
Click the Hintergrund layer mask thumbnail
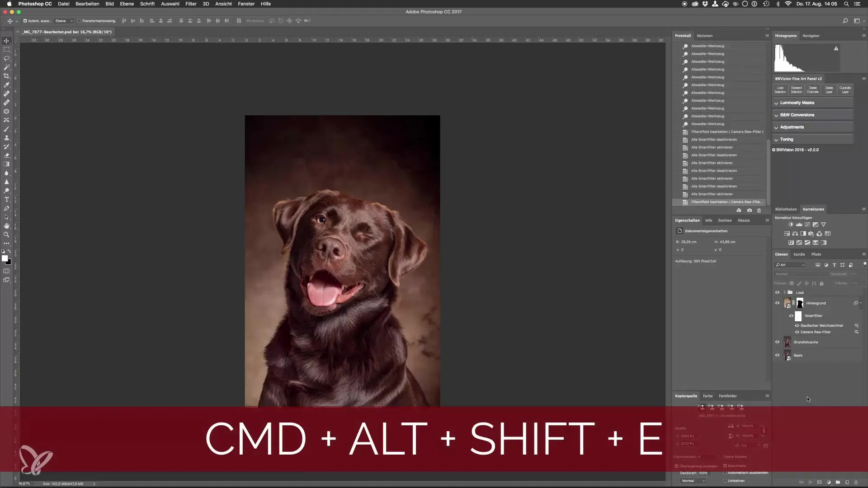click(x=800, y=303)
